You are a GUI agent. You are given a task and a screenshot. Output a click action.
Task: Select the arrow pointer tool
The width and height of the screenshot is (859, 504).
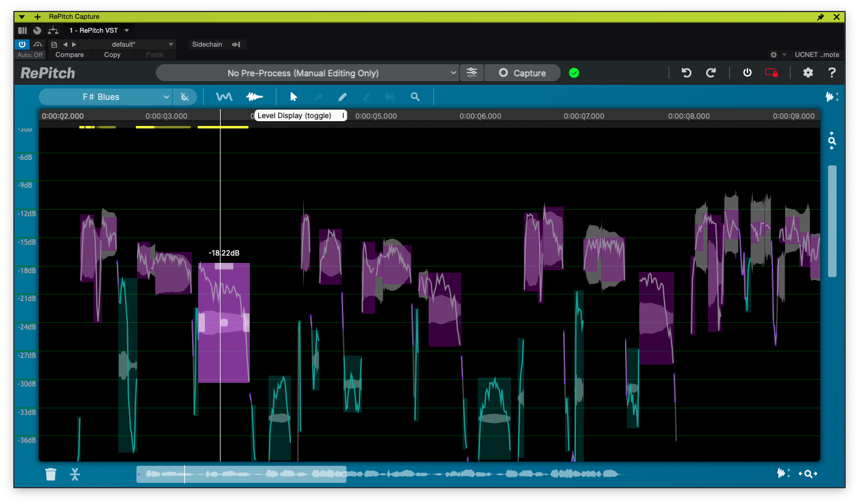294,97
